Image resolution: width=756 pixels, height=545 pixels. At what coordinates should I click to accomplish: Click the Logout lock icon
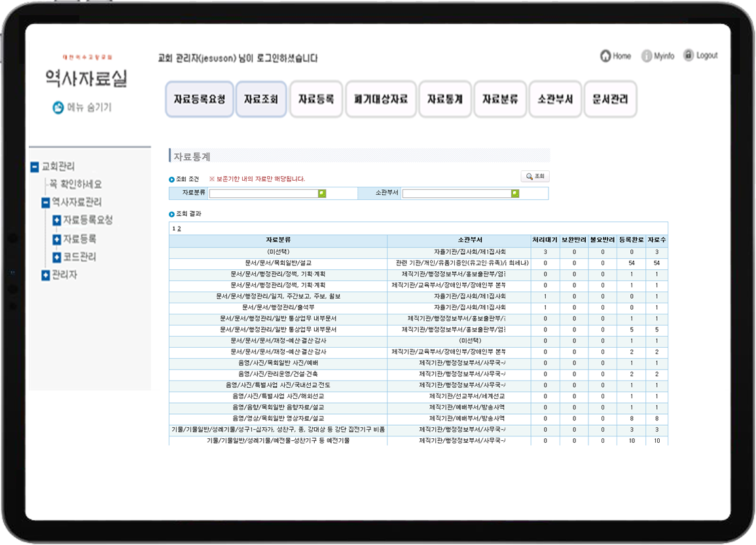coord(688,56)
